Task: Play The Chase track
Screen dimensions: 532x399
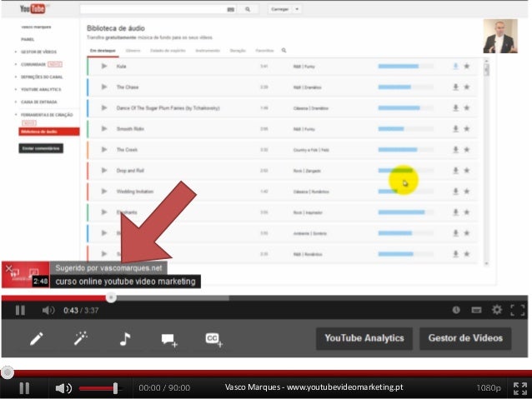Action: coord(104,87)
